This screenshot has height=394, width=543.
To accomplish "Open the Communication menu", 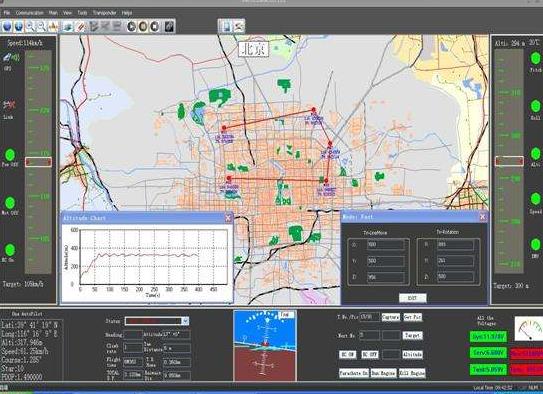I will click(x=30, y=13).
